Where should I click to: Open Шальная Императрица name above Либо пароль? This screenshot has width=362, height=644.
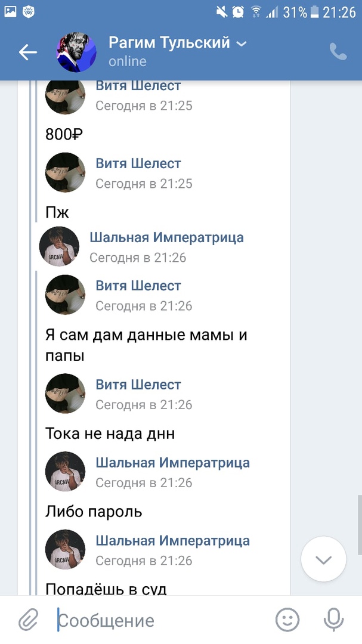(172, 463)
